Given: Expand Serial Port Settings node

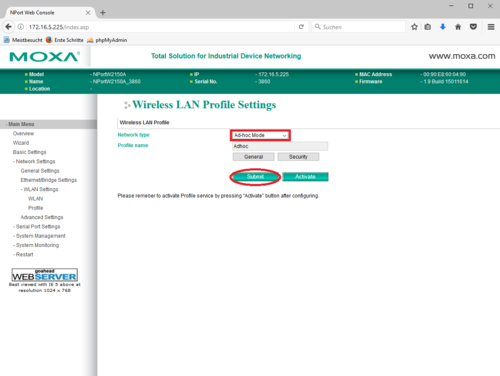Looking at the screenshot, I should point(37,227).
